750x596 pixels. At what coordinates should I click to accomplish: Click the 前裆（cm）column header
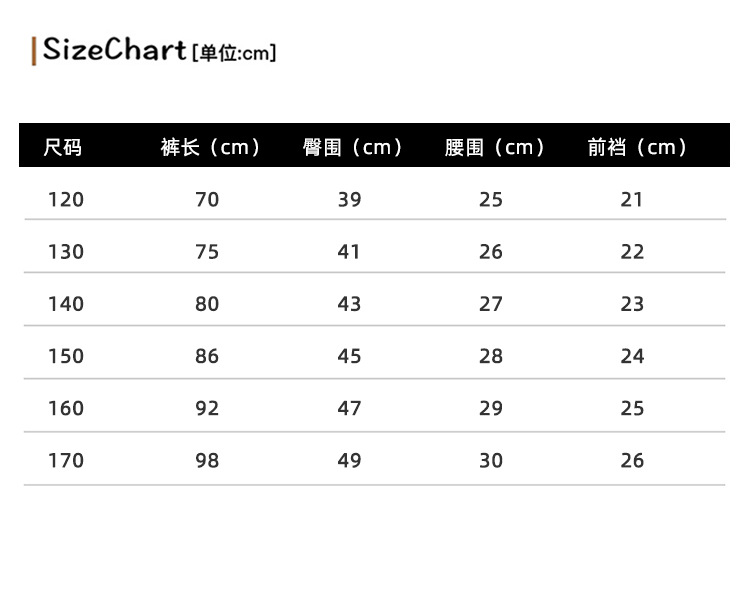[639, 148]
